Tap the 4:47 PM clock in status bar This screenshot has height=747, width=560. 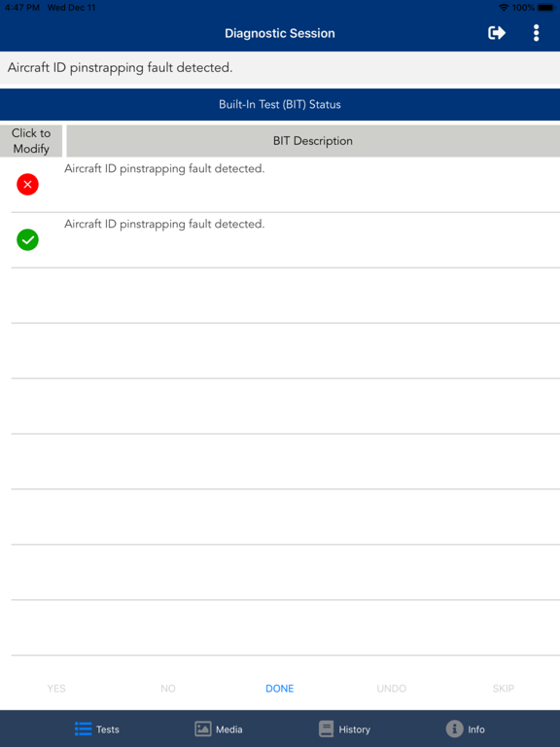pyautogui.click(x=22, y=8)
